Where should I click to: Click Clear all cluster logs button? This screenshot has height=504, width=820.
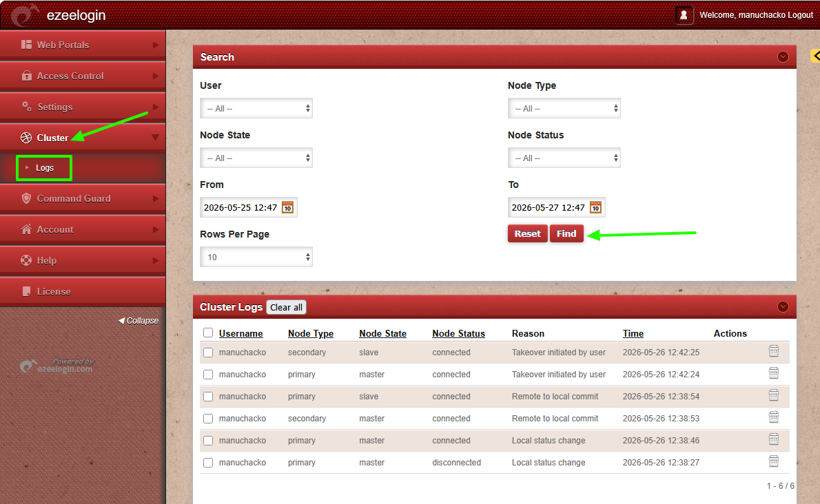pyautogui.click(x=286, y=307)
